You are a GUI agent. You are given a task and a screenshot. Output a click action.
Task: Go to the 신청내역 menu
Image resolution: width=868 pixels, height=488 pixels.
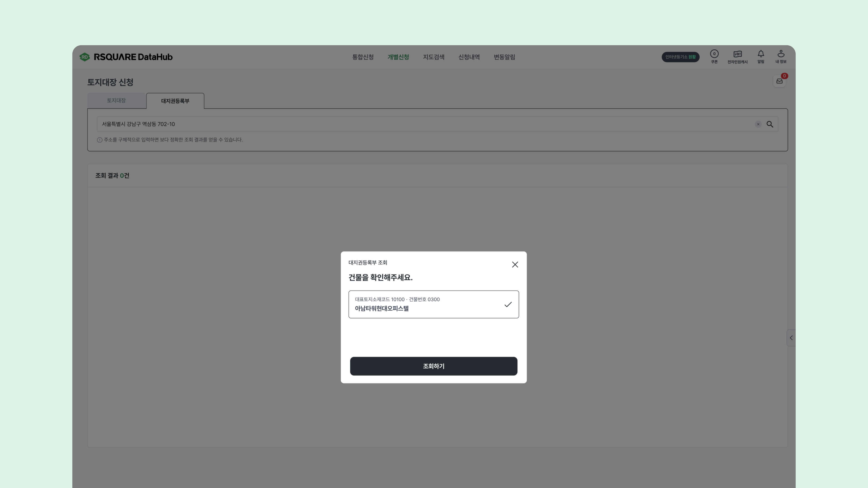[469, 57]
